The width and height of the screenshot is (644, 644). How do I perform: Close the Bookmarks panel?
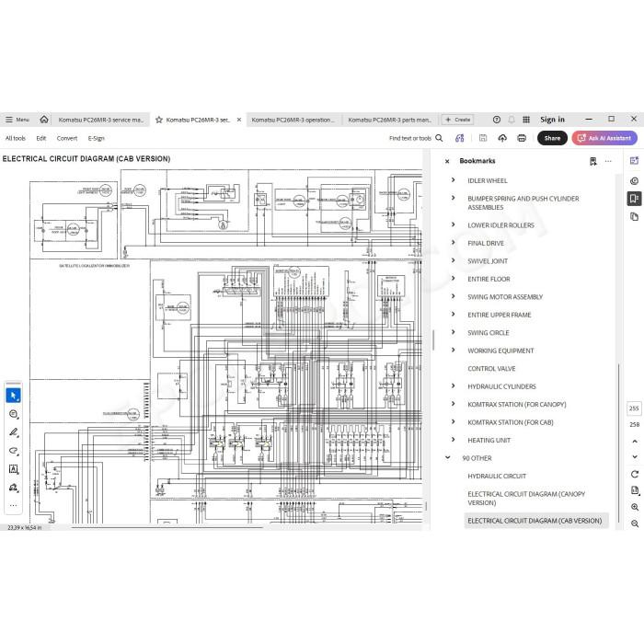pyautogui.click(x=447, y=161)
